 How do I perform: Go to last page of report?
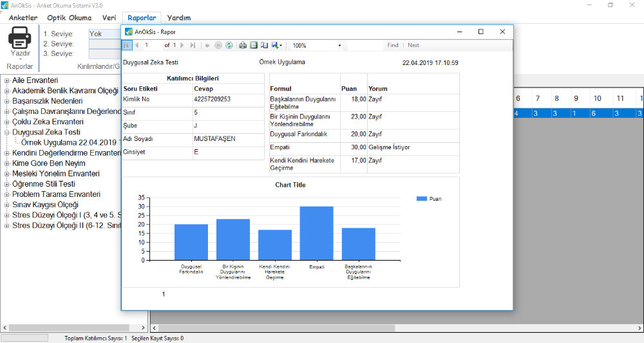[193, 46]
